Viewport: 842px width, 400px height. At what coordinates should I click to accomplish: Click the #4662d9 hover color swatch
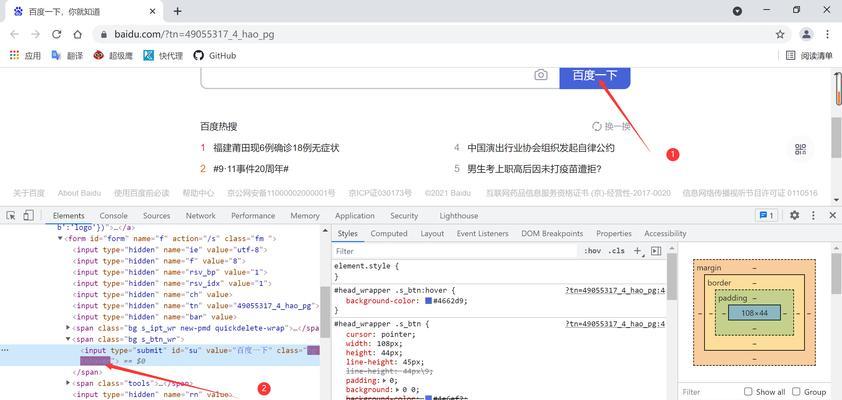click(x=428, y=301)
